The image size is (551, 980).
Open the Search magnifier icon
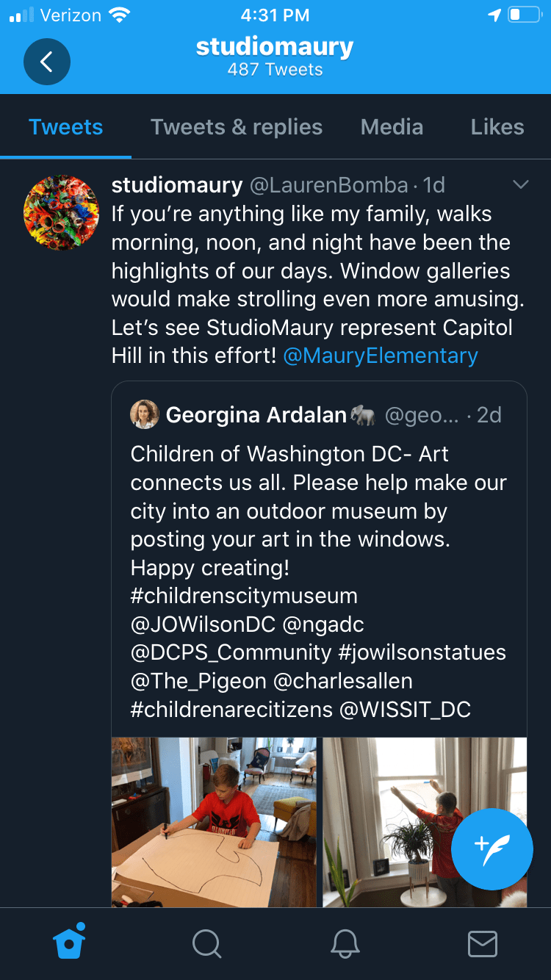tap(206, 943)
